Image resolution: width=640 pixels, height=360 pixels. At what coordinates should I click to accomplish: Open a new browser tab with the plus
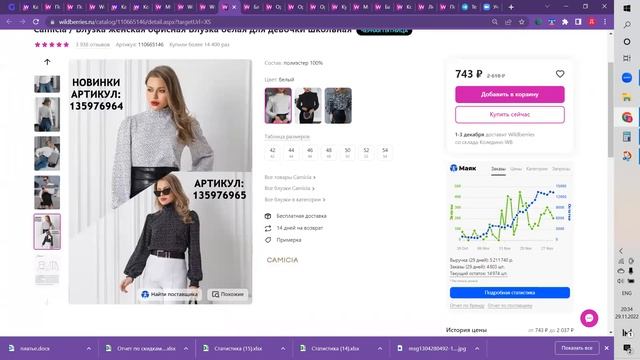(x=511, y=7)
